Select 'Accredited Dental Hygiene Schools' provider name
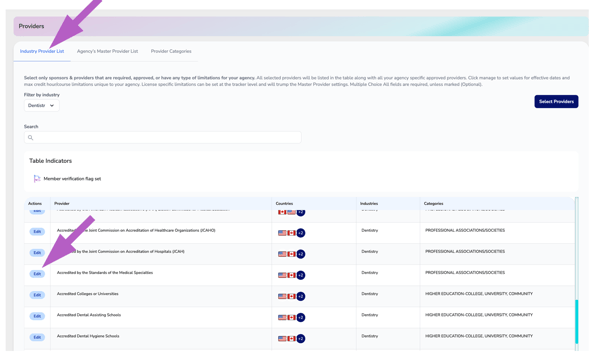597x360 pixels. 88,336
